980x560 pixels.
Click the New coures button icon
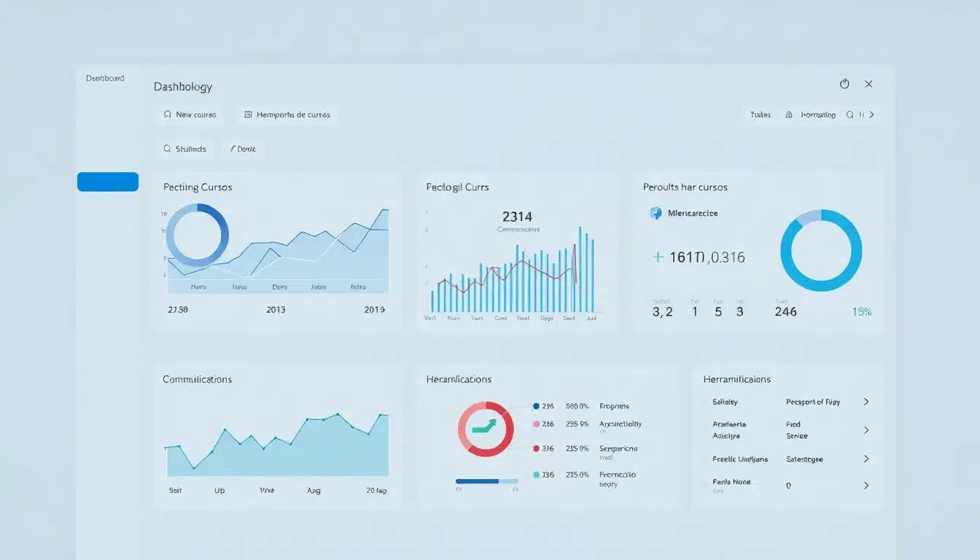[168, 114]
